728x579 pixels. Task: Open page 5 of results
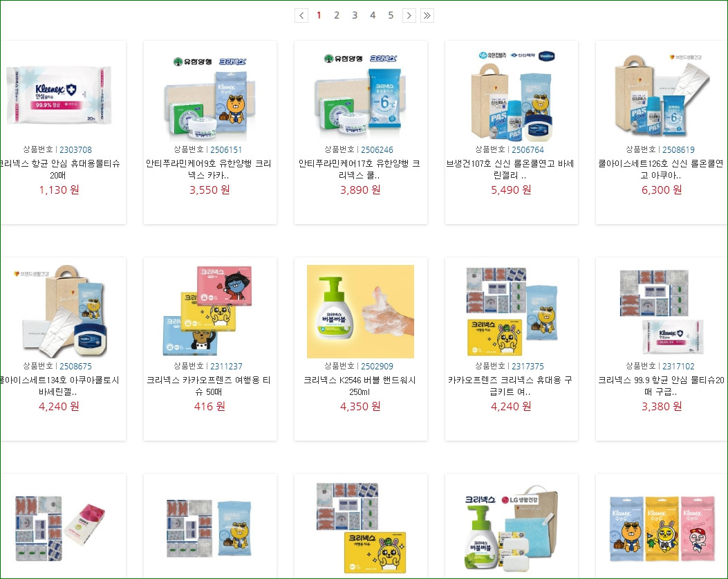[x=391, y=15]
